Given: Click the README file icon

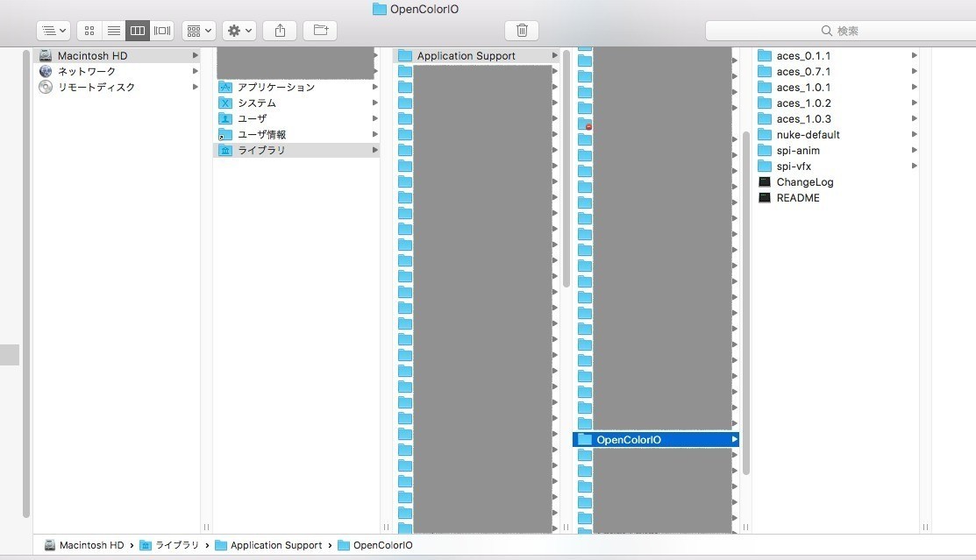Looking at the screenshot, I should pyautogui.click(x=765, y=197).
